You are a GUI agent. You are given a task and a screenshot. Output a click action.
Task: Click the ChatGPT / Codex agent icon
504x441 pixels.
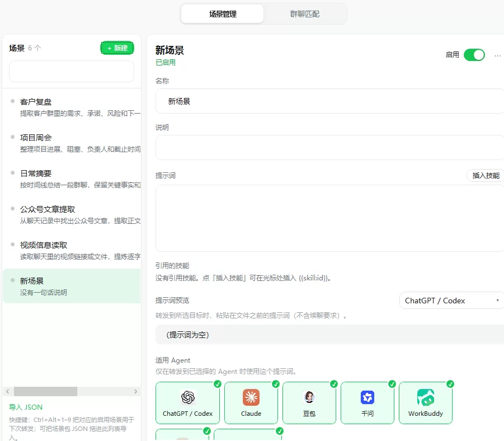(x=188, y=397)
